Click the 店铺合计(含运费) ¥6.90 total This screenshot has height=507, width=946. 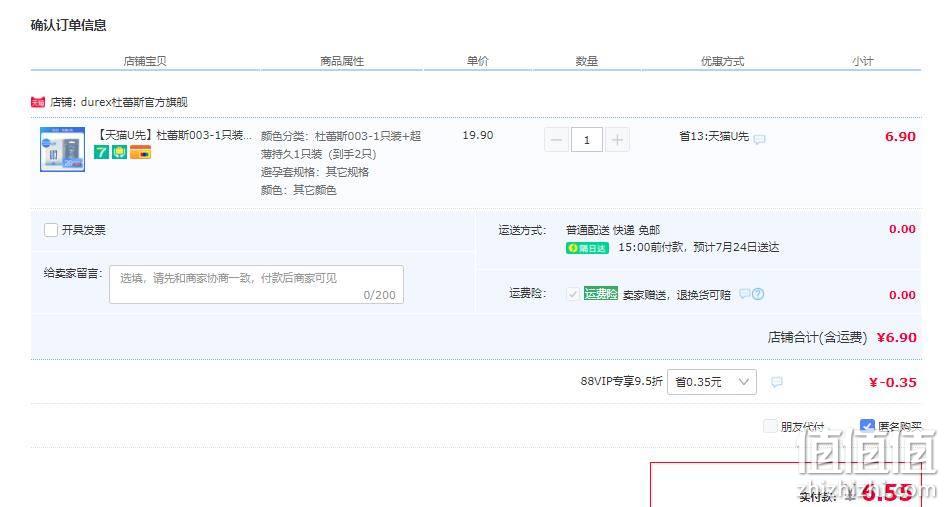pos(842,337)
